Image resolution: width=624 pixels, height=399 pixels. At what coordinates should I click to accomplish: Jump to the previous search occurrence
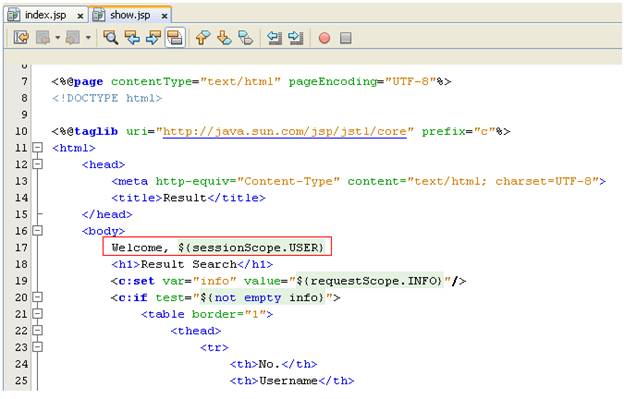(132, 38)
